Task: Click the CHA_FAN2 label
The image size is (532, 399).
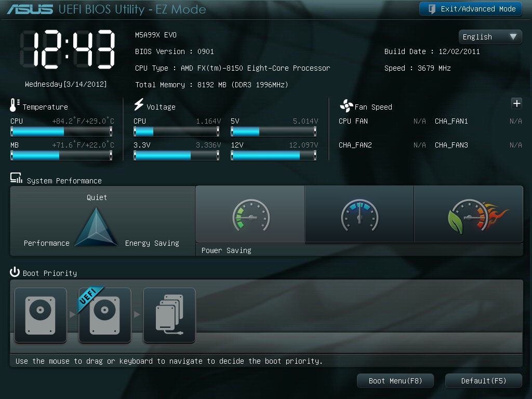Action: [x=355, y=145]
